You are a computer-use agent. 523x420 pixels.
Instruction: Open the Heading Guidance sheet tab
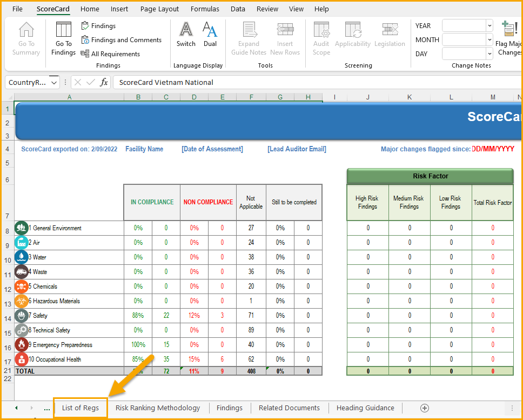tap(365, 408)
